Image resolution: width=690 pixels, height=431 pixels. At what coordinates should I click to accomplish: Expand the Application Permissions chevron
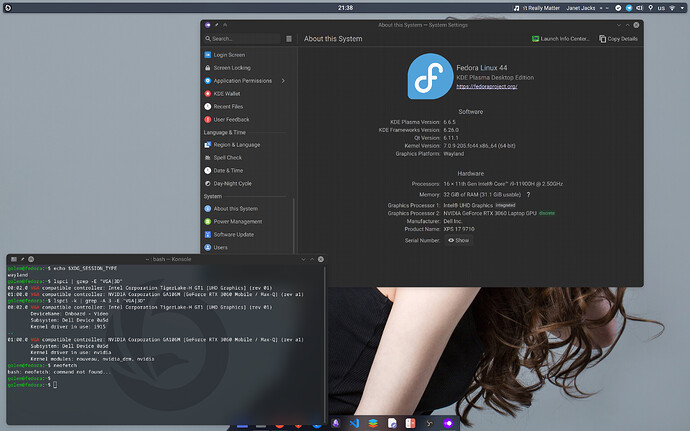[283, 81]
